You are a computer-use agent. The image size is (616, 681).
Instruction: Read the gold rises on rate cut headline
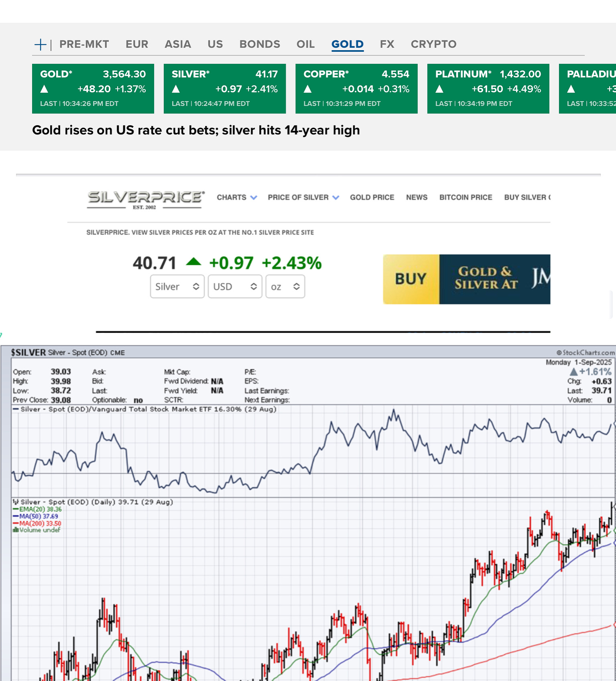(196, 130)
